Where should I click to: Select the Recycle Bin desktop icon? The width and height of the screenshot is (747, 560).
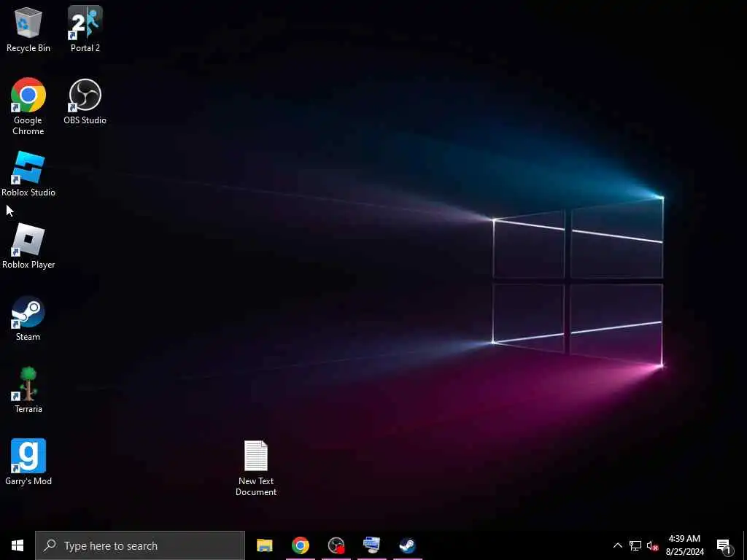tap(28, 29)
